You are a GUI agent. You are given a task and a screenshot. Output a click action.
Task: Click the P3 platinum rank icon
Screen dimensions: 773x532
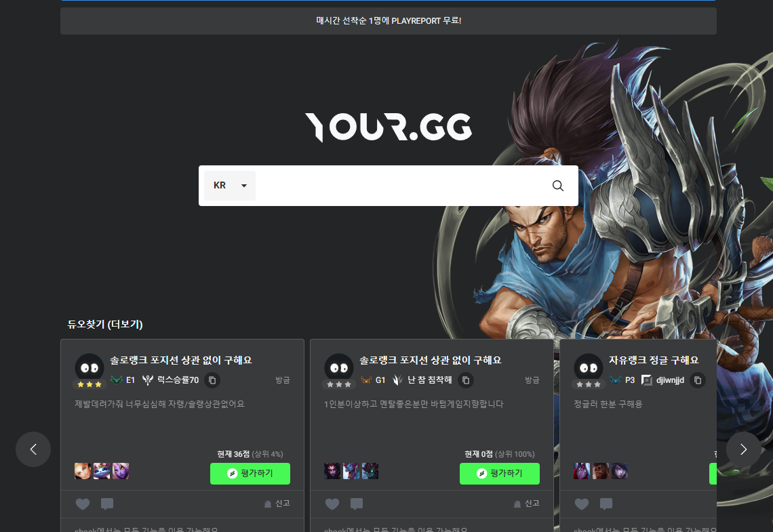click(615, 380)
